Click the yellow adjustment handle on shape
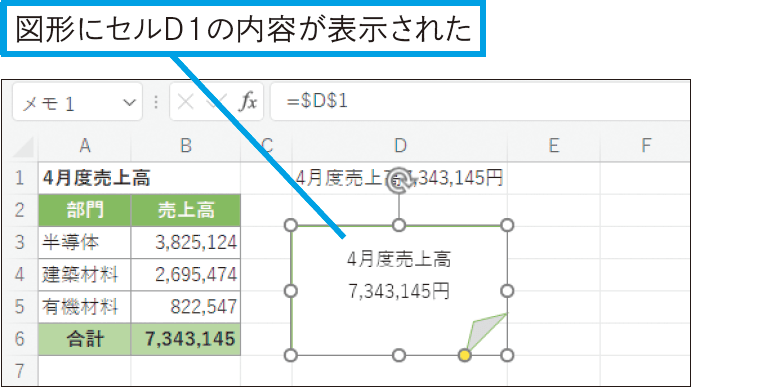Viewport: 783px width, 387px height. 464,355
